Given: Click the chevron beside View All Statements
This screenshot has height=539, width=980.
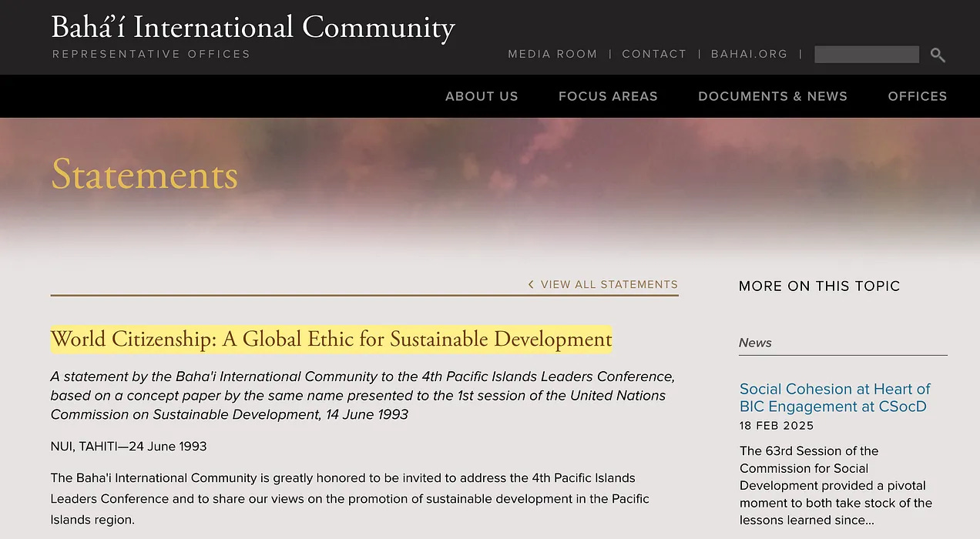Looking at the screenshot, I should click(x=531, y=284).
